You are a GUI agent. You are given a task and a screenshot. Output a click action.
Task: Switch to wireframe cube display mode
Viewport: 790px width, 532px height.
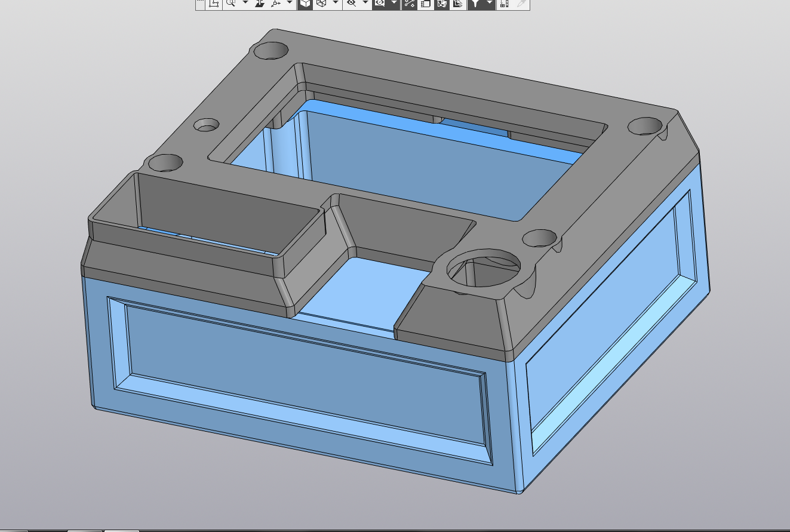pos(321,4)
